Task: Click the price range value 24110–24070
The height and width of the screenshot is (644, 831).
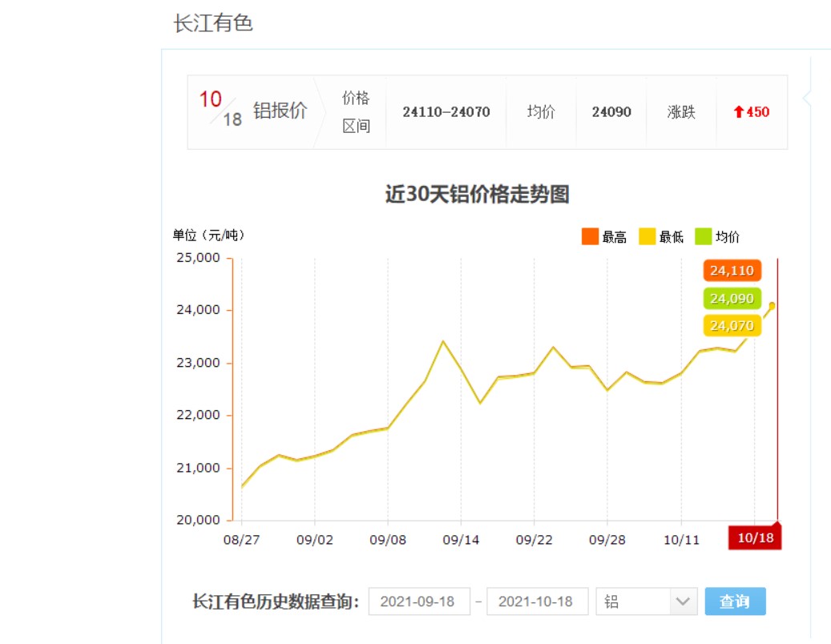Action: [446, 112]
